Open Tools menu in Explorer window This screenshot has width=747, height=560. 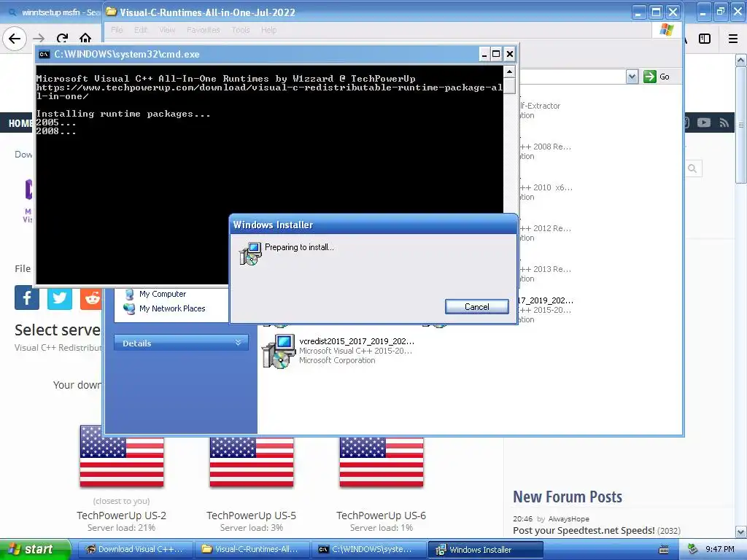pos(241,30)
